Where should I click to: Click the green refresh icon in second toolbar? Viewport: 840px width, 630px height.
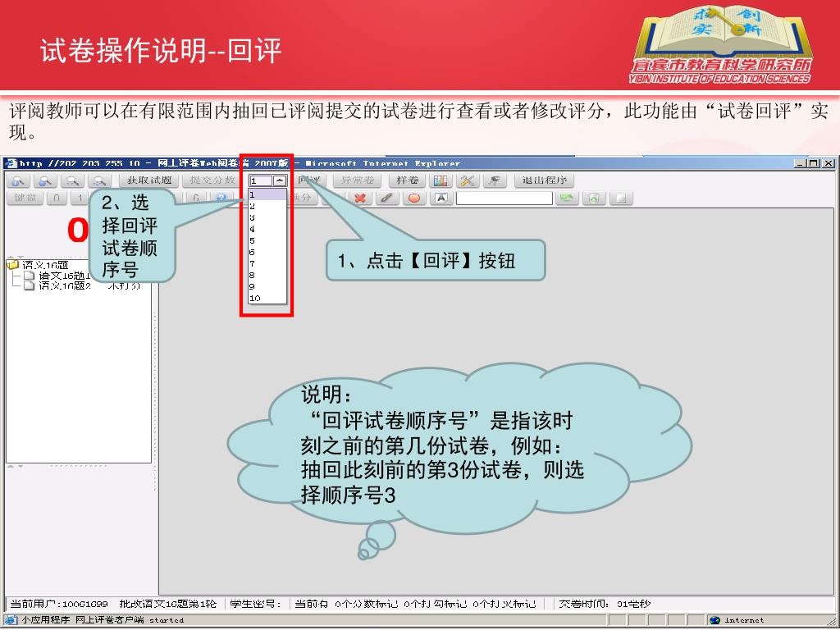[594, 199]
